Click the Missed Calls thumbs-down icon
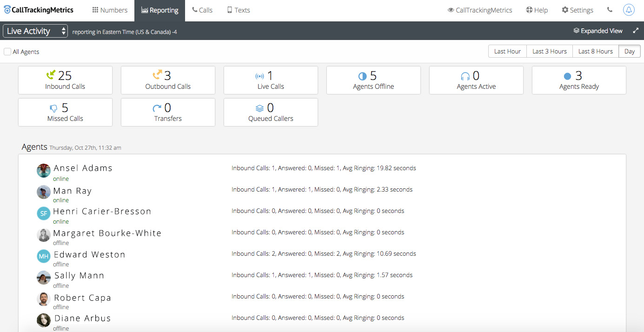Image resolution: width=644 pixels, height=332 pixels. coord(53,108)
